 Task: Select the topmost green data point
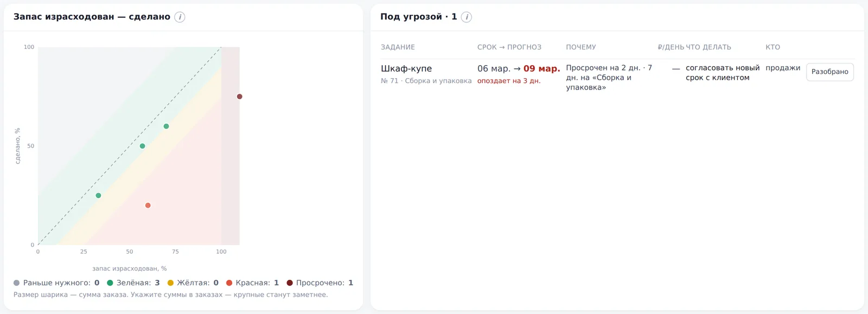point(166,126)
